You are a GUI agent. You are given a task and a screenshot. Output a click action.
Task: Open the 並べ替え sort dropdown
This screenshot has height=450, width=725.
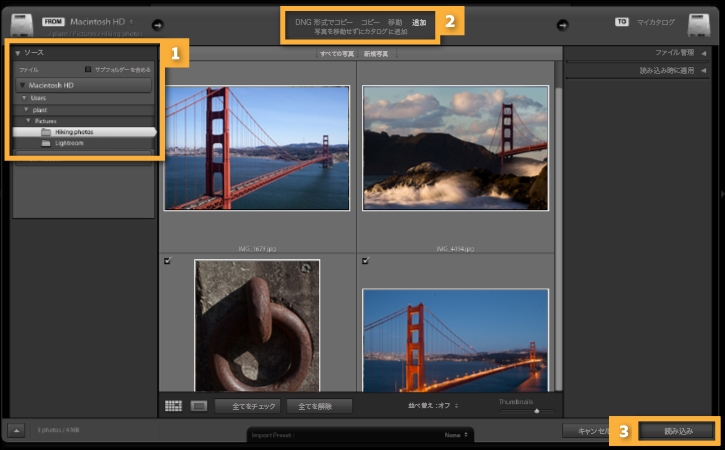[x=433, y=406]
